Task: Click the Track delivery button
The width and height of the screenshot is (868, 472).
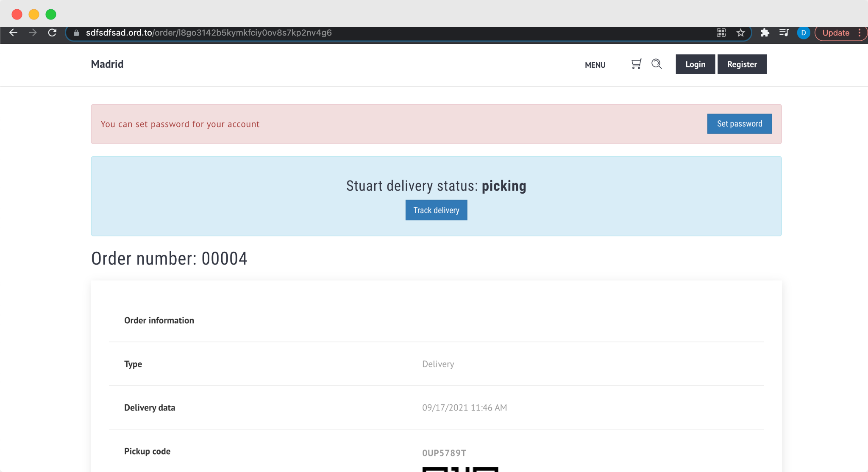Action: click(x=436, y=210)
